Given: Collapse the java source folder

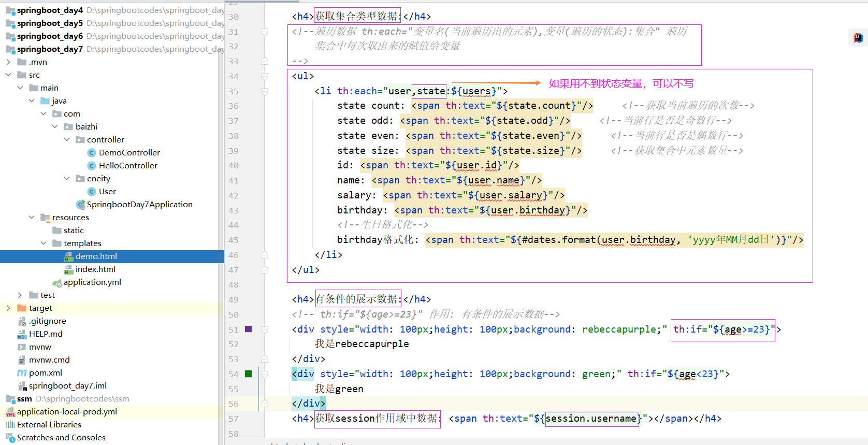Looking at the screenshot, I should pos(32,101).
